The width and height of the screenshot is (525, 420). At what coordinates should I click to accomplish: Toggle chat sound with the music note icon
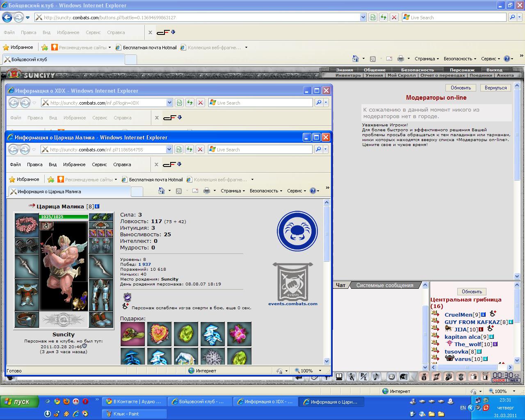(x=376, y=377)
